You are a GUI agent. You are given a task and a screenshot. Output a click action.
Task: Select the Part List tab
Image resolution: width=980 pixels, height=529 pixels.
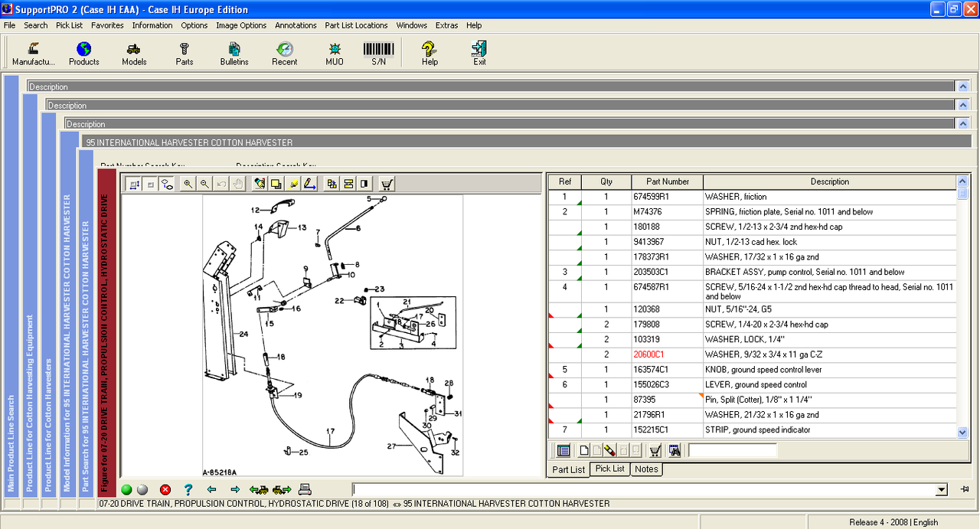[x=569, y=469]
